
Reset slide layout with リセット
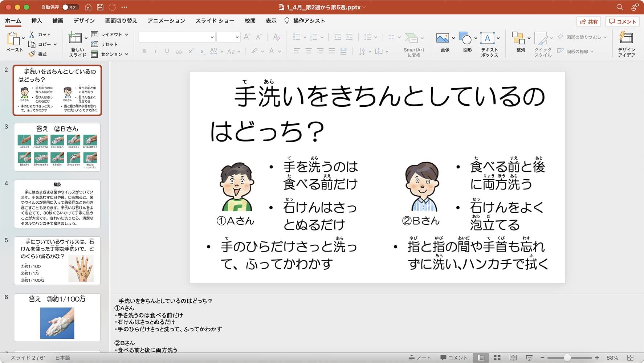105,44
